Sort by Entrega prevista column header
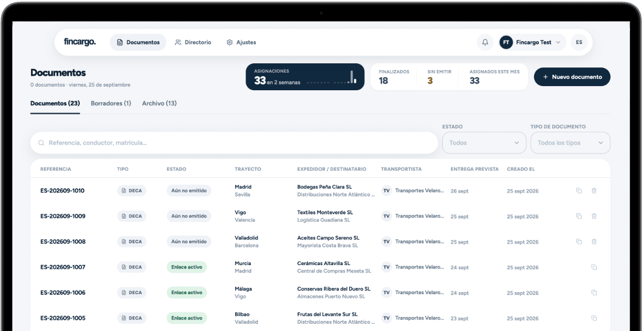This screenshot has width=644, height=331. pyautogui.click(x=475, y=169)
